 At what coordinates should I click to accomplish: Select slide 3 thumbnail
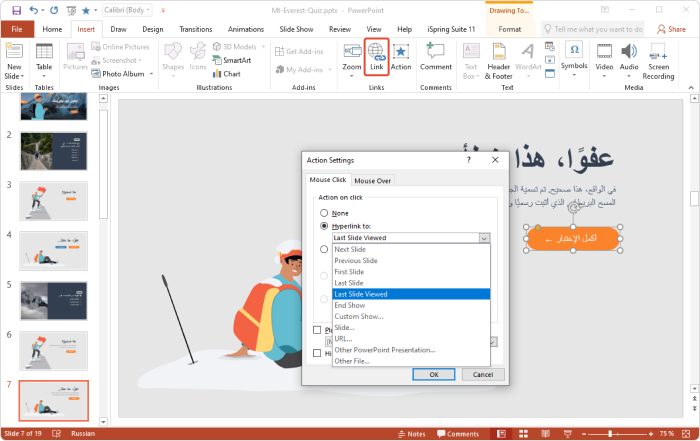(x=54, y=201)
